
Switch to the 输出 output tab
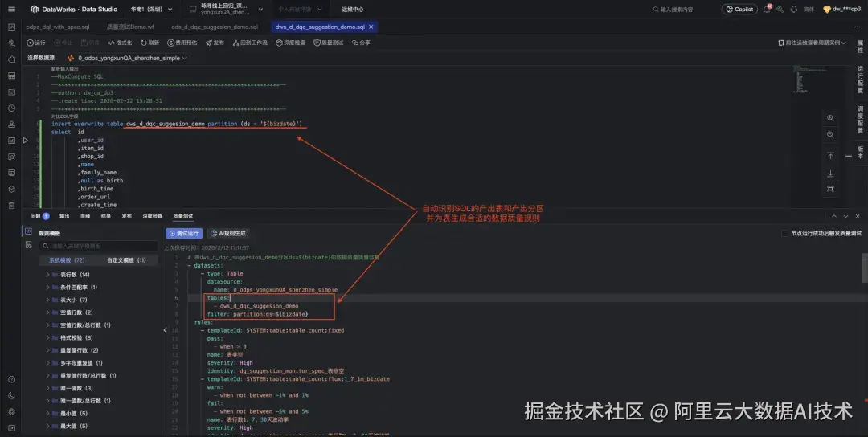click(x=64, y=216)
